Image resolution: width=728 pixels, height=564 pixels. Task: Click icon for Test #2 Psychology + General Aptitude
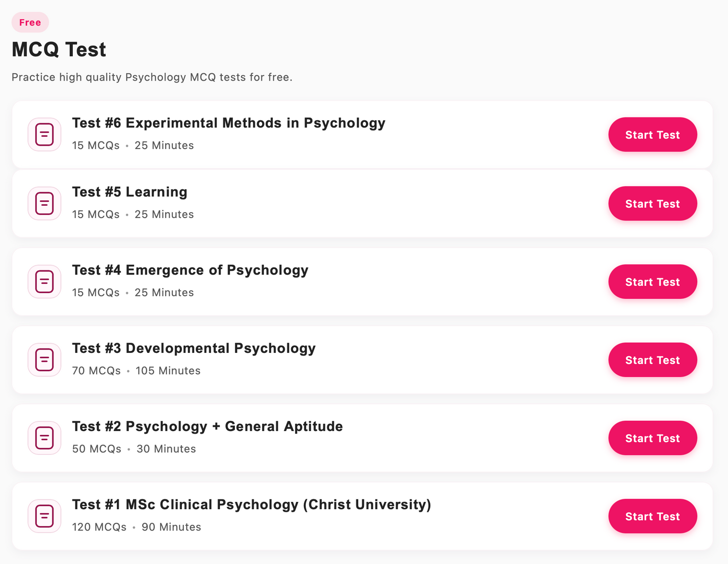(45, 438)
